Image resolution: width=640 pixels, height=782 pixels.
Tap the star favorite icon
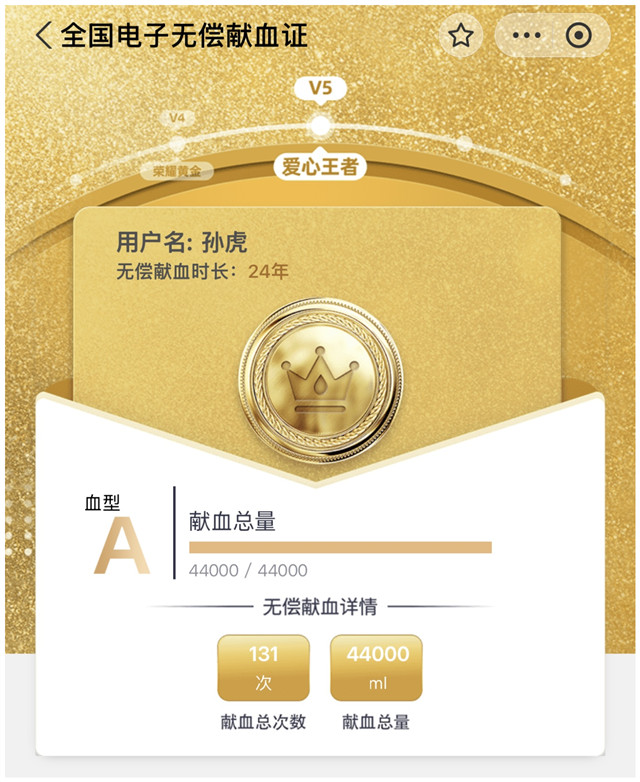coord(460,35)
